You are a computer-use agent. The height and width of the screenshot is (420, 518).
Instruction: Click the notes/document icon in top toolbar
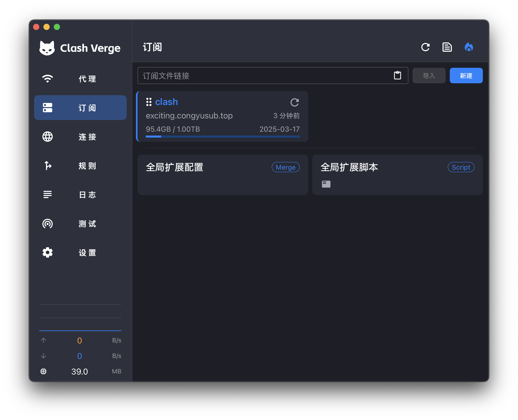tap(447, 47)
